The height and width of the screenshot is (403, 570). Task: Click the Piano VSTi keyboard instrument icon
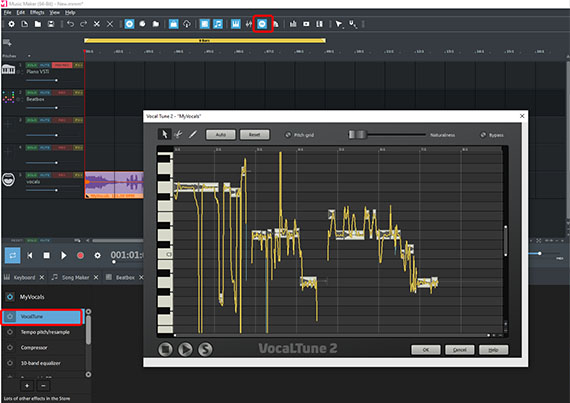click(x=8, y=69)
